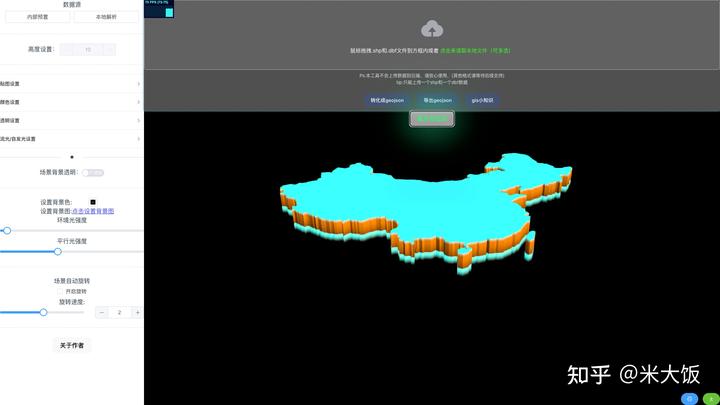Click the green round button at bottom right
720x405 pixels.
pos(711,399)
